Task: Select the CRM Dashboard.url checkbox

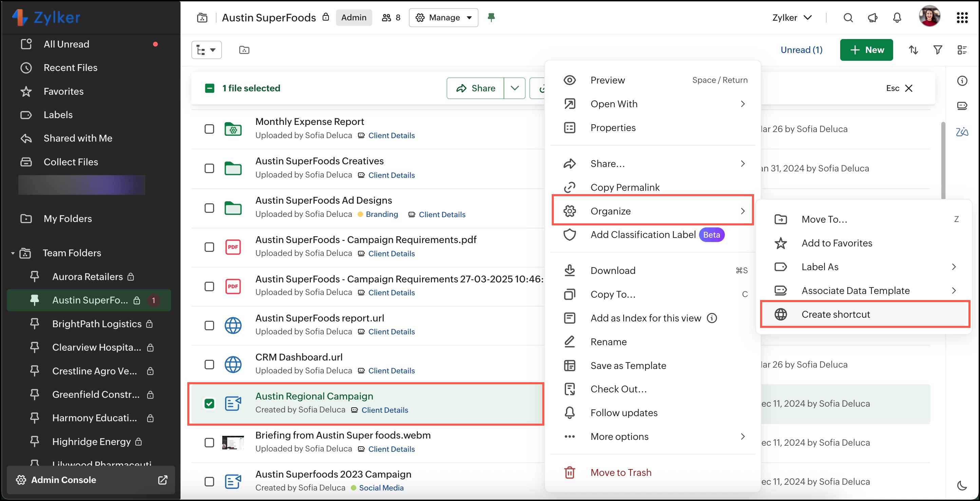Action: (x=209, y=364)
